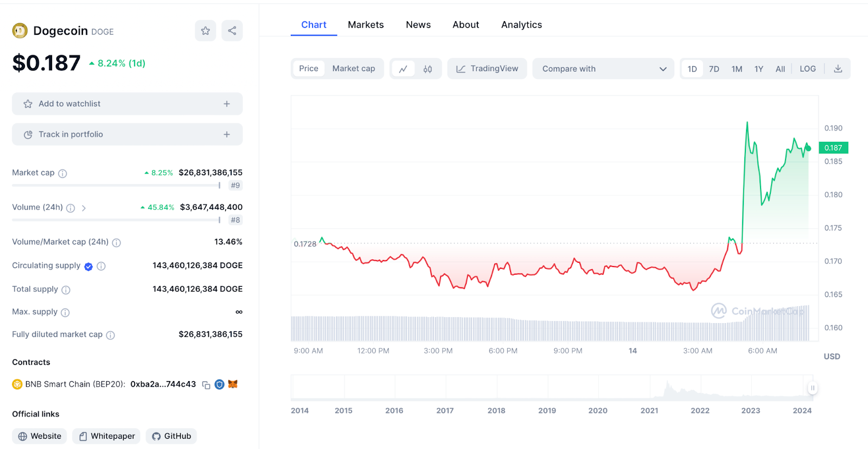Select the 1M time range
This screenshot has width=868, height=449.
click(x=737, y=69)
